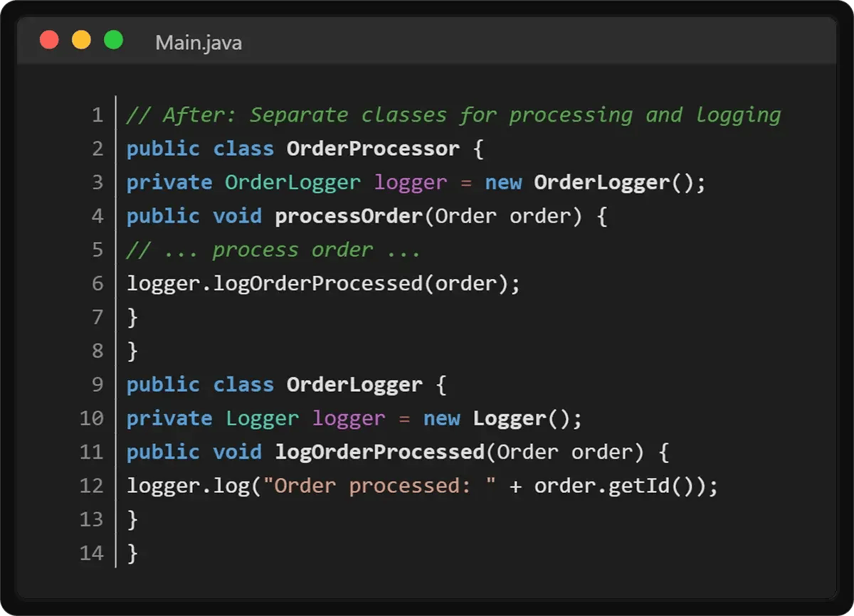854x616 pixels.
Task: Click the 'private' keyword on line 3
Action: pos(169,183)
